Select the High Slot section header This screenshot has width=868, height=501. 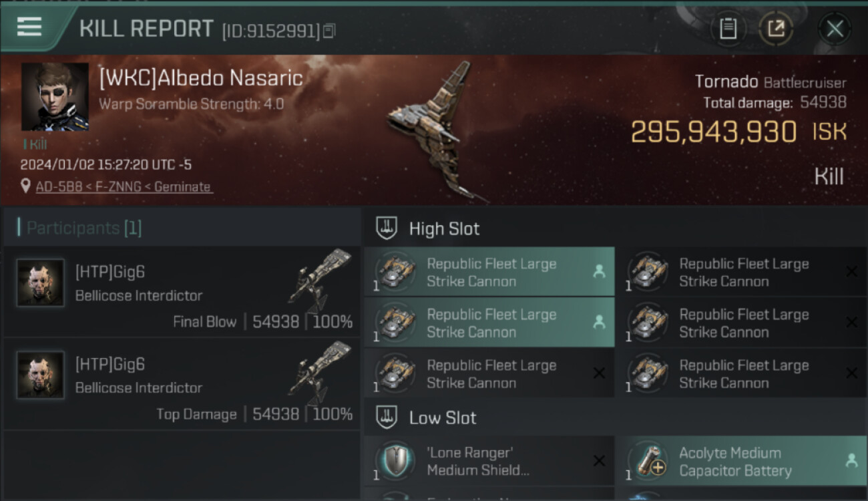coord(444,228)
